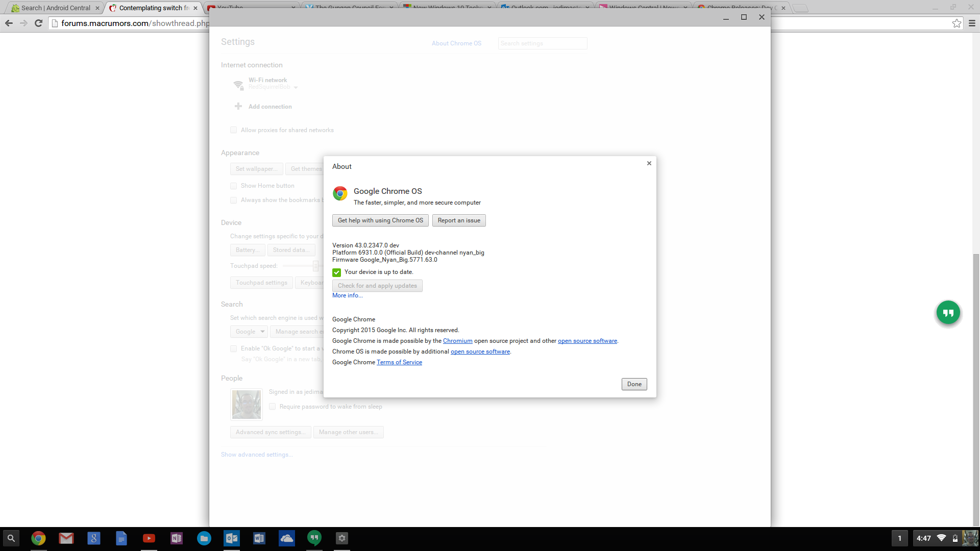Screen dimensions: 980x551
Task: Open the Settings gear app on the shelf
Action: (x=341, y=538)
